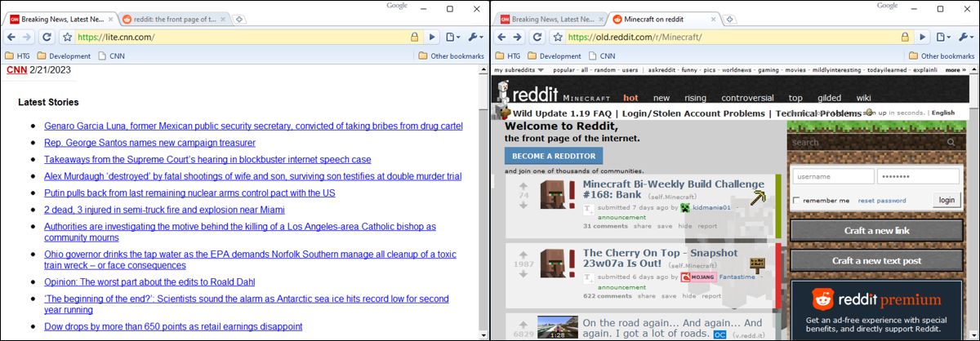This screenshot has height=341, width=980.
Task: Upvote the Bi-Weekly Build Challenge post
Action: click(523, 185)
